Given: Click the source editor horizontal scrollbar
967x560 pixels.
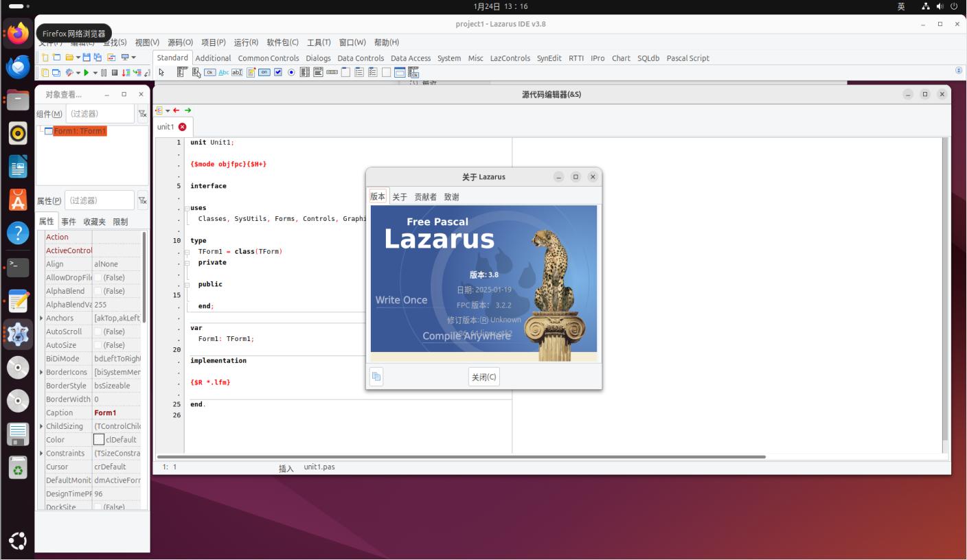Looking at the screenshot, I should tap(460, 456).
